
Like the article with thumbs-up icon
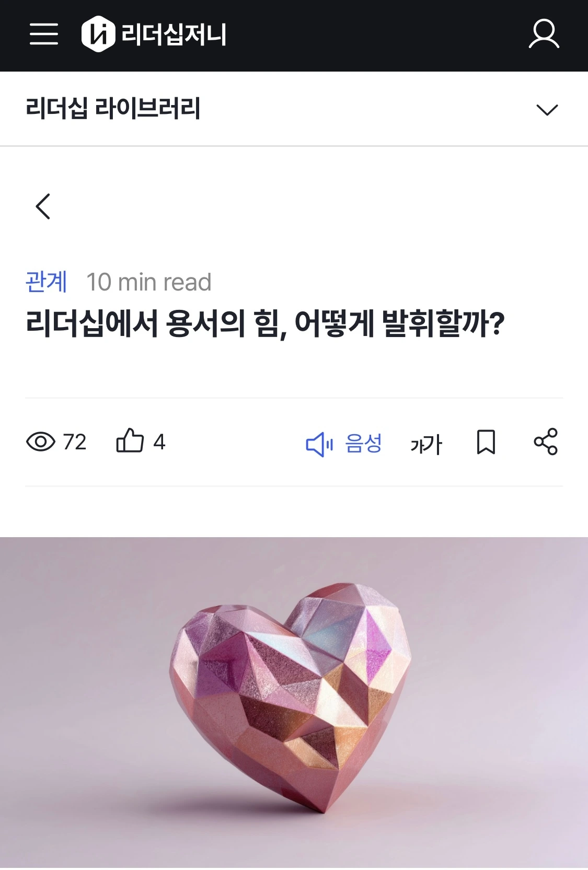[130, 440]
